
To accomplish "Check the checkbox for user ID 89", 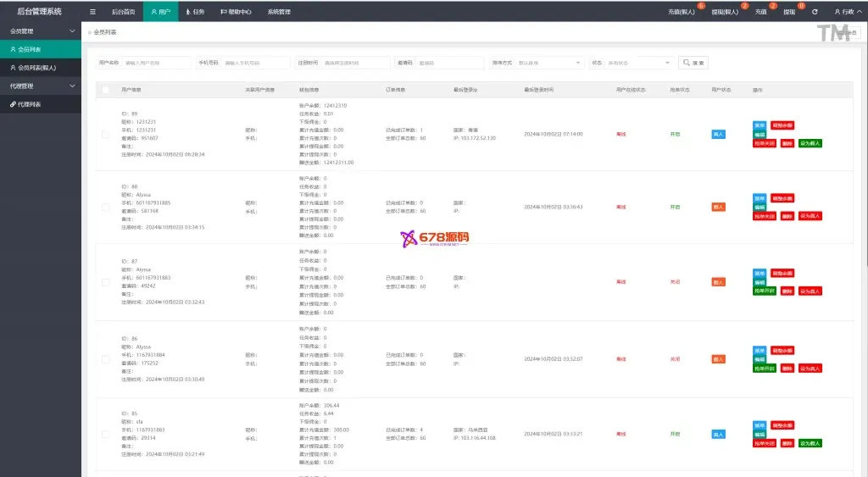I will click(105, 134).
